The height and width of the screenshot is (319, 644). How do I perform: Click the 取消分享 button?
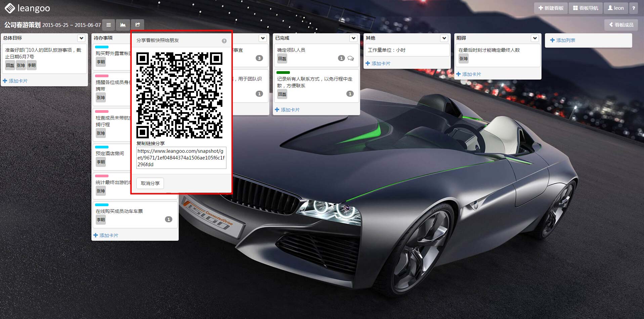point(150,183)
